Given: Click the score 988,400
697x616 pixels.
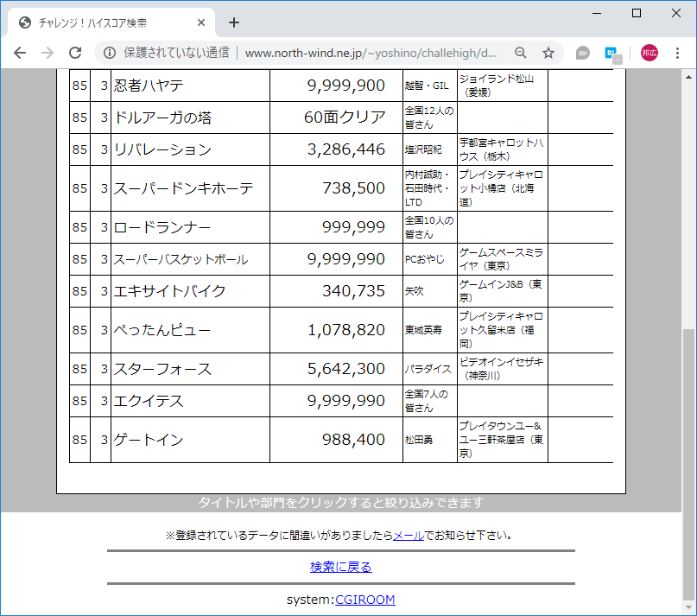Looking at the screenshot, I should pos(353,440).
